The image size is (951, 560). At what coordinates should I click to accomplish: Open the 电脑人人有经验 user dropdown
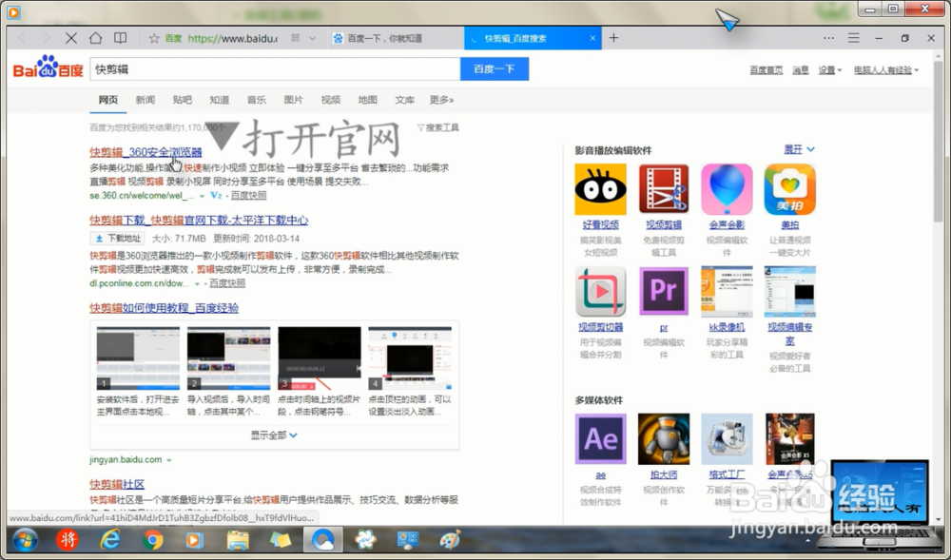tap(886, 70)
